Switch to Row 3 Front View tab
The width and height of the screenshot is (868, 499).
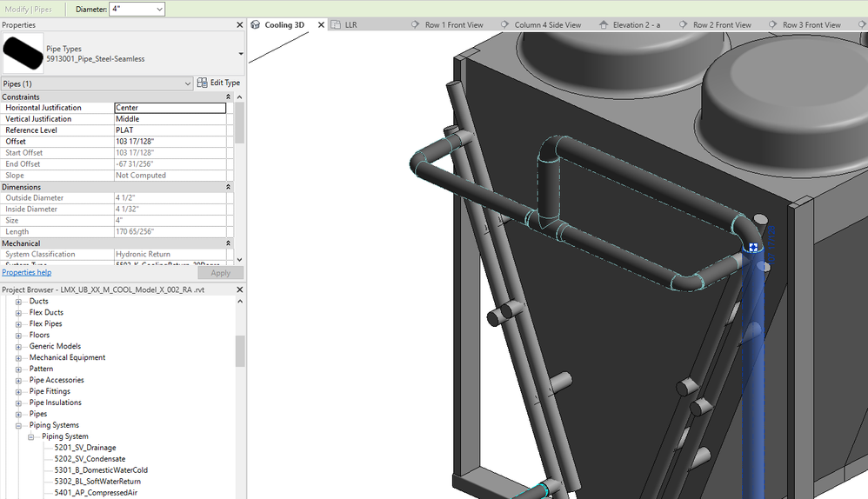(811, 25)
